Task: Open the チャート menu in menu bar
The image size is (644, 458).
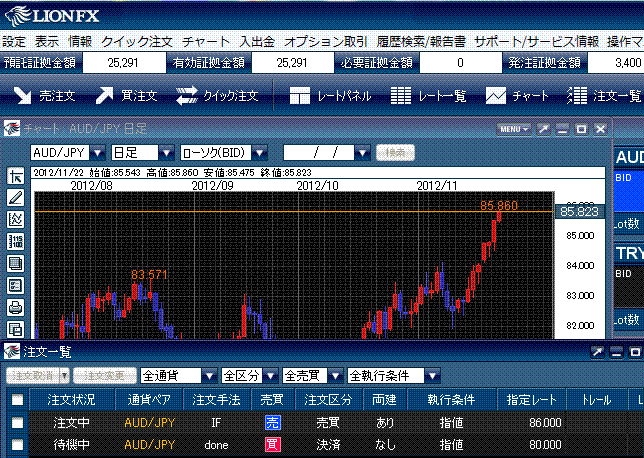Action: [206, 41]
